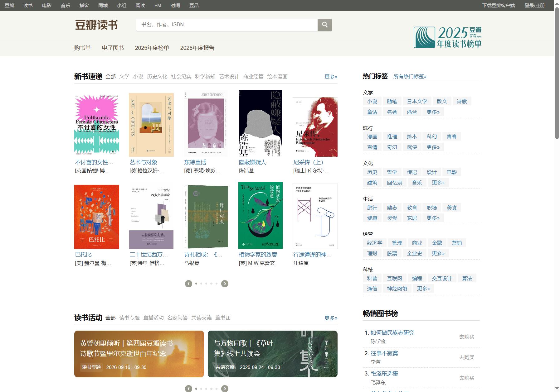Screen dimensions: 560x392
Task: Select 直播活动 tab in 读书活动
Action: (153, 318)
